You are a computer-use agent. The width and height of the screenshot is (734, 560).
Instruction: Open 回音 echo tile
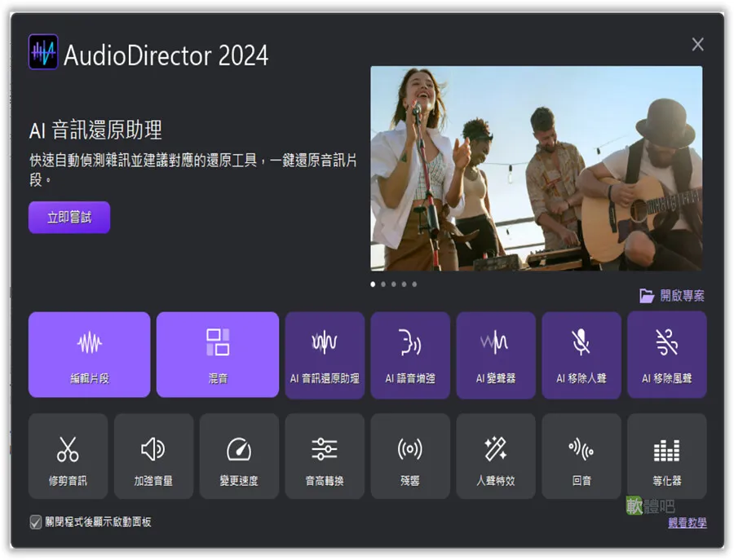click(581, 456)
